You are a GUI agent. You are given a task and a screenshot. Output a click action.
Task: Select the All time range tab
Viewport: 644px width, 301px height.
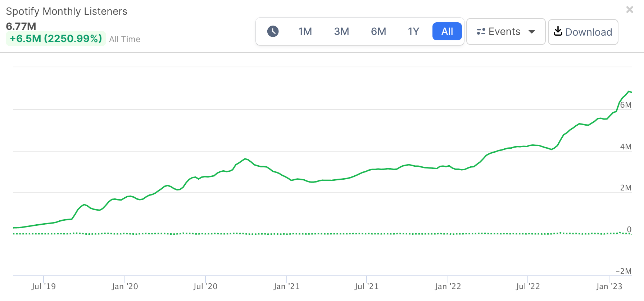447,32
